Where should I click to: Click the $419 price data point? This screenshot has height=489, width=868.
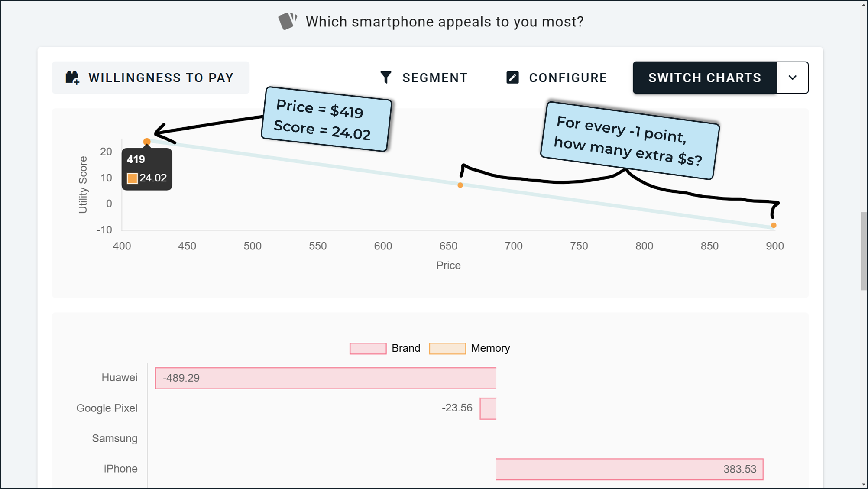click(147, 142)
